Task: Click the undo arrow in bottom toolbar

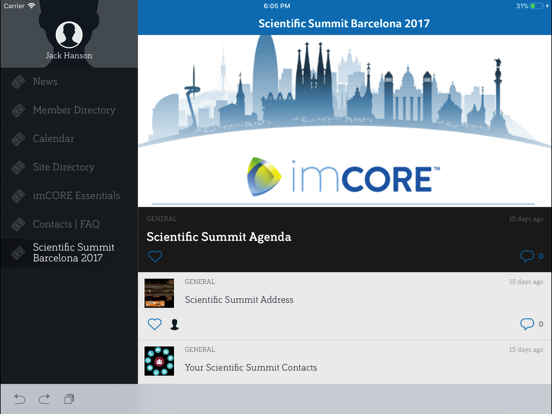Action: coord(20,399)
